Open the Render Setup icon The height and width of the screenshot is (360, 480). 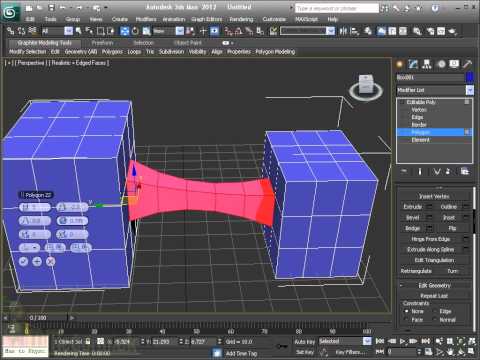coord(430,31)
